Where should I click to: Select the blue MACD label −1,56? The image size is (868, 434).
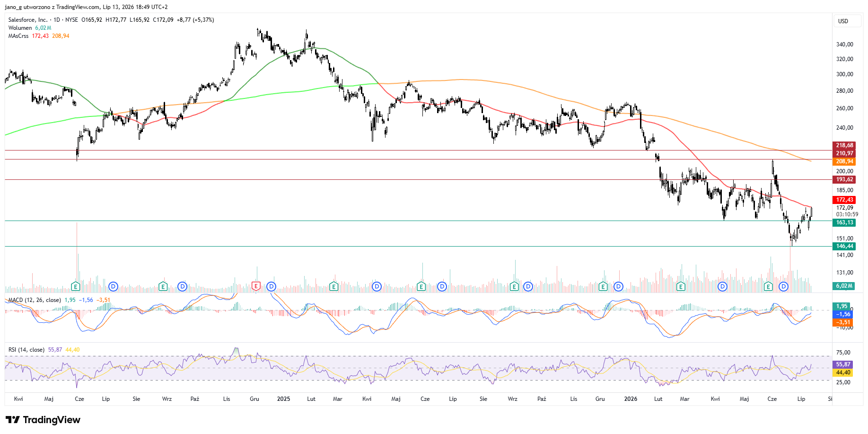pos(843,314)
